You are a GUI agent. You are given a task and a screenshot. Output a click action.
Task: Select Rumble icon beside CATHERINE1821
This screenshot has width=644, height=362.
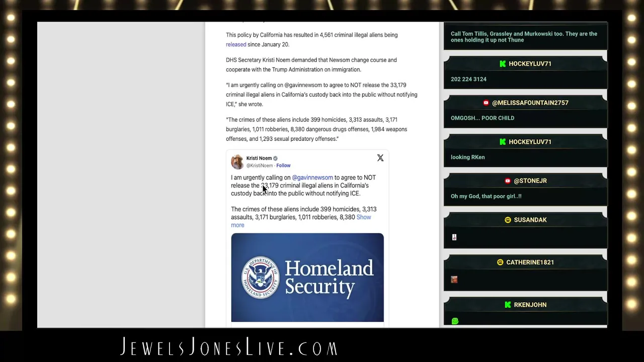[x=500, y=262]
